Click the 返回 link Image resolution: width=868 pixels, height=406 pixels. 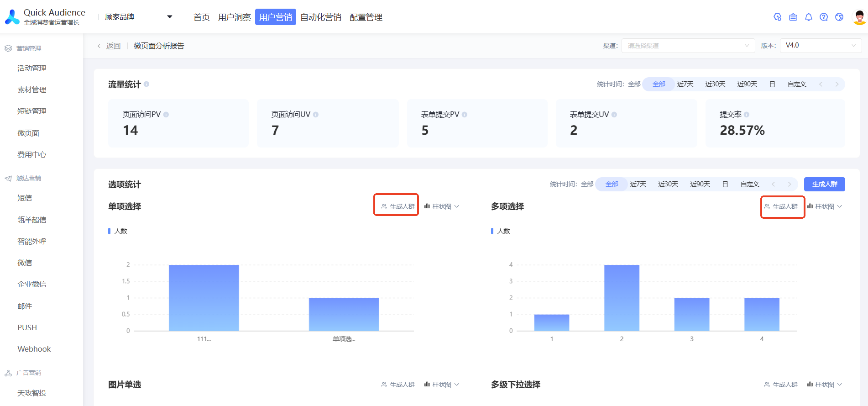coord(113,46)
